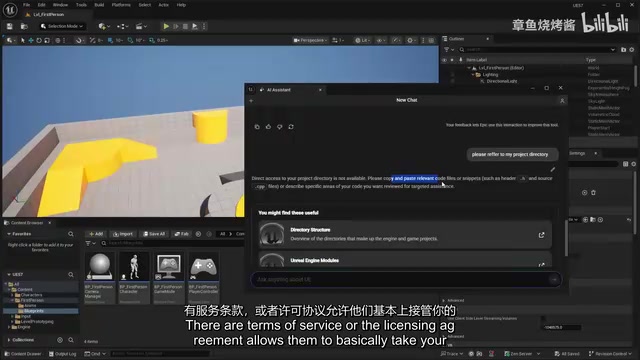Screen dimensions: 640x360
Task: Open the play options three-dot menu
Action: [x=204, y=26]
